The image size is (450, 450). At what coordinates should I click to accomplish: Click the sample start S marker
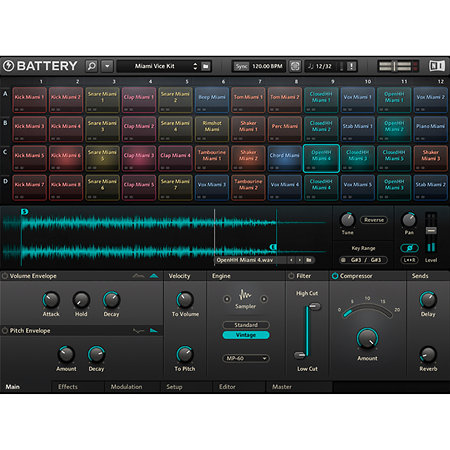pyautogui.click(x=24, y=211)
